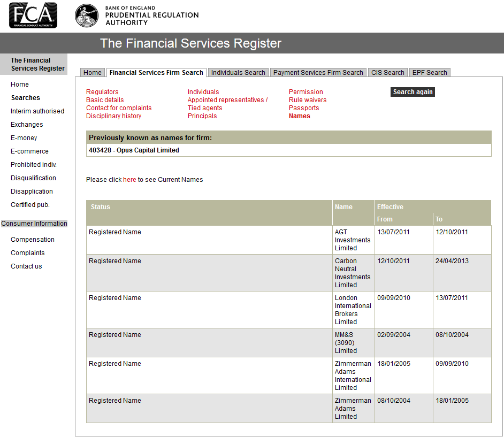Open the Home tab
This screenshot has height=437, width=504.
click(92, 73)
